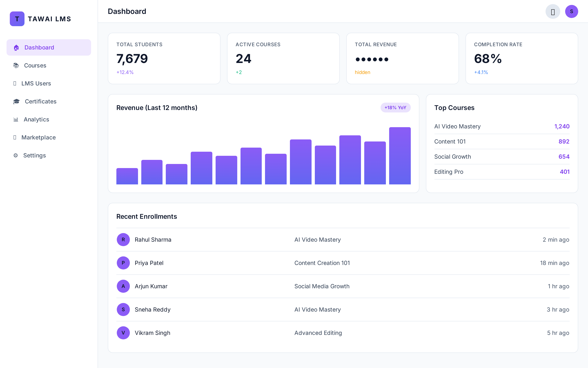The height and width of the screenshot is (368, 588).
Task: Click the Certificates graduation cap icon
Action: 16,101
